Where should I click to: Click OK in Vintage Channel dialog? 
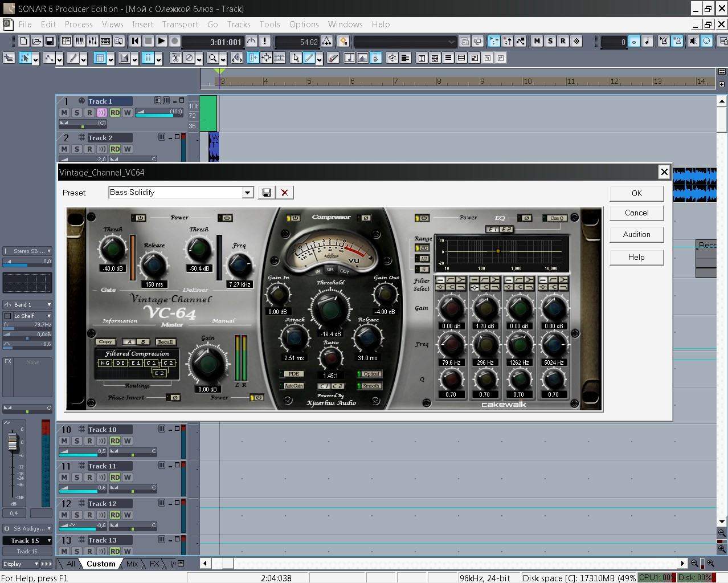click(636, 193)
